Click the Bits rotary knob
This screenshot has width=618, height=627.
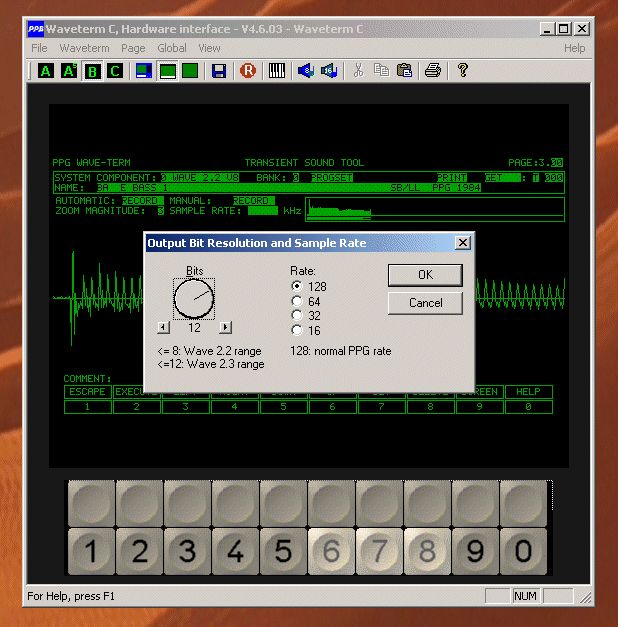[x=194, y=299]
